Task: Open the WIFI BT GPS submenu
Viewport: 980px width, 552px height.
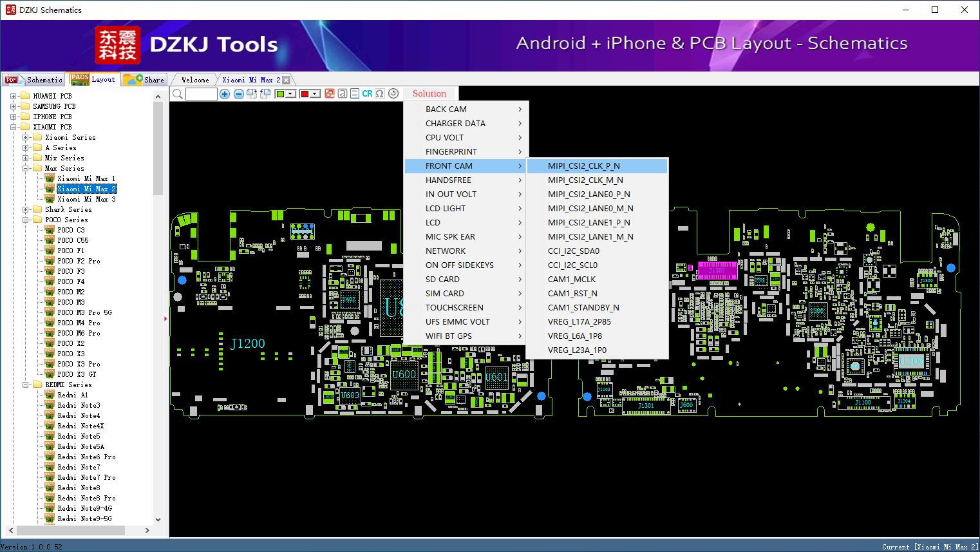Action: pos(467,336)
